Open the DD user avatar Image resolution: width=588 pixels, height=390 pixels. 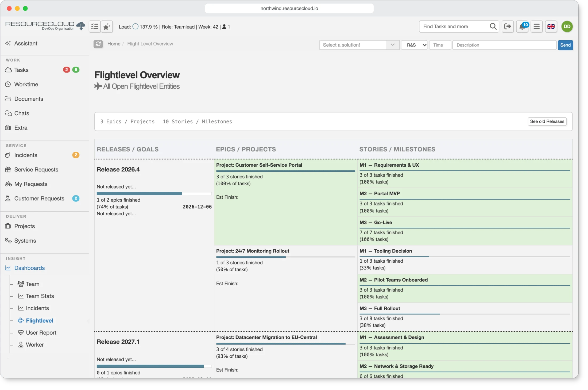pos(567,26)
